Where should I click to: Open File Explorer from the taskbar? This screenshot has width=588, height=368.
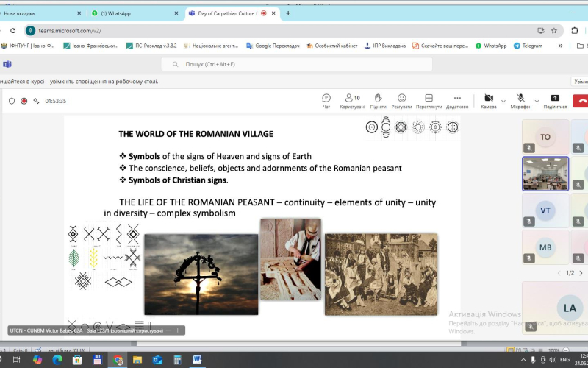[x=137, y=360]
